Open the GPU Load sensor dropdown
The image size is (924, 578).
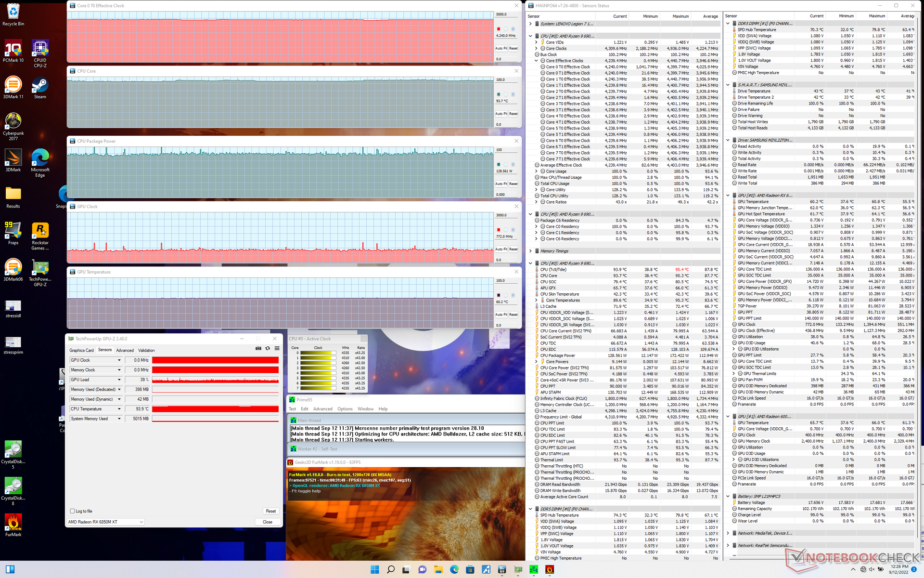click(119, 380)
